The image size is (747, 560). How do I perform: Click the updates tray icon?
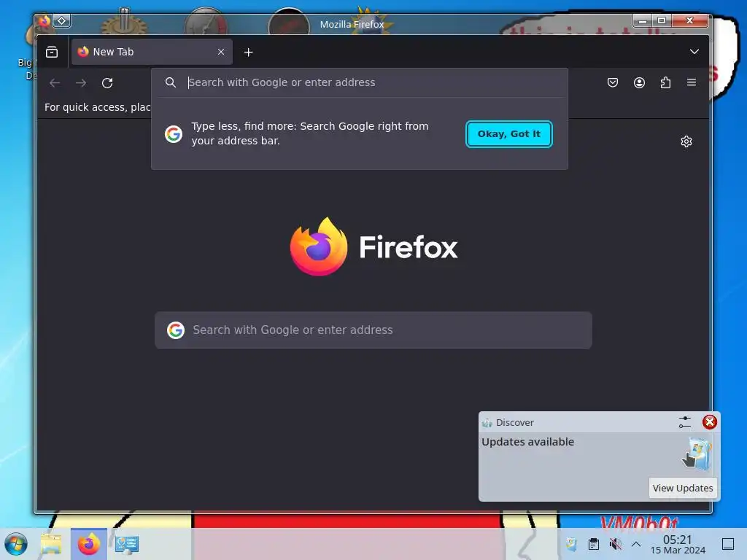pos(571,544)
